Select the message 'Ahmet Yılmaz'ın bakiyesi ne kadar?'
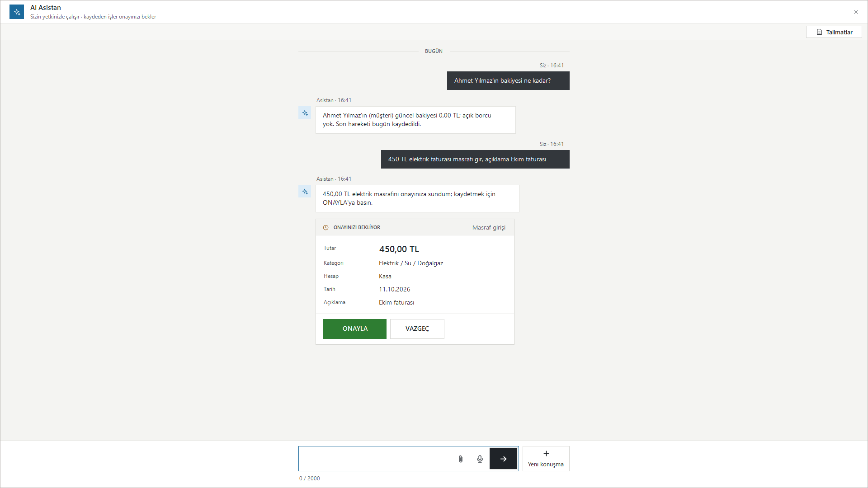 coord(508,81)
